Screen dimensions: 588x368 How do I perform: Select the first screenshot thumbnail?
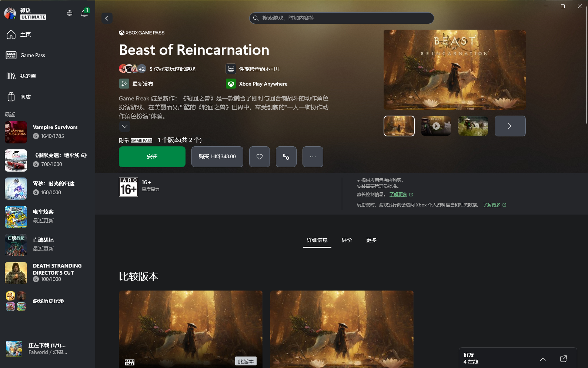(399, 126)
